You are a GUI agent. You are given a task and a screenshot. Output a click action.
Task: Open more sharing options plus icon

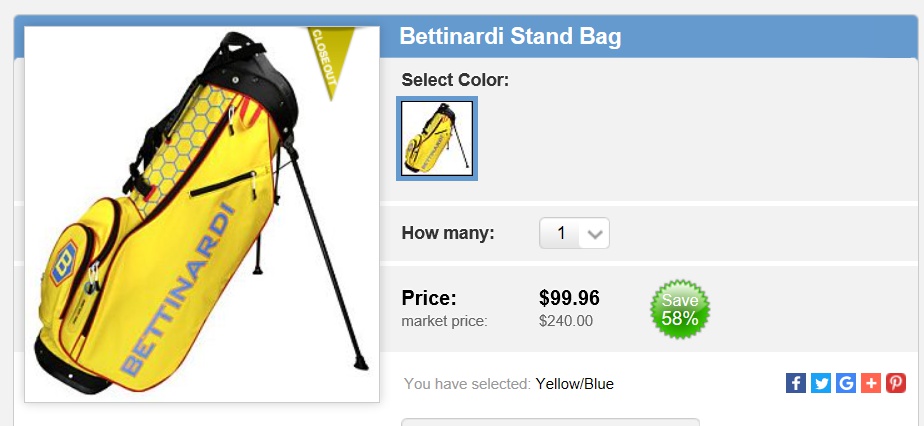(871, 383)
